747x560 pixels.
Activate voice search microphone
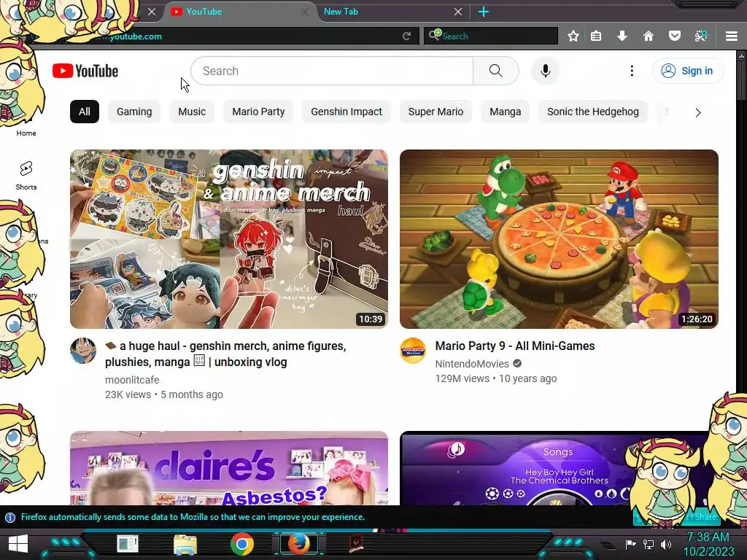(546, 71)
